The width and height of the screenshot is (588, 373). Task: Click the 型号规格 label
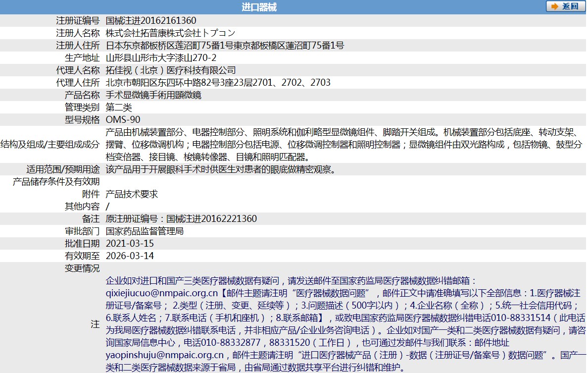[x=82, y=120]
